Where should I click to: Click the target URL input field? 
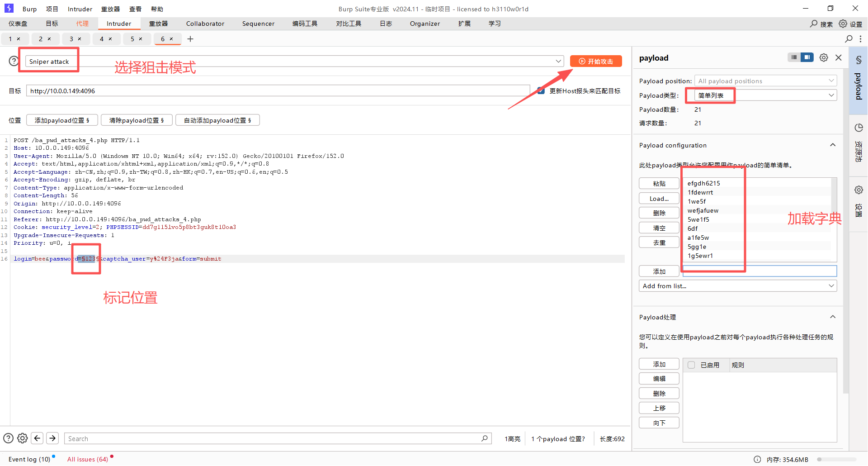coord(278,91)
